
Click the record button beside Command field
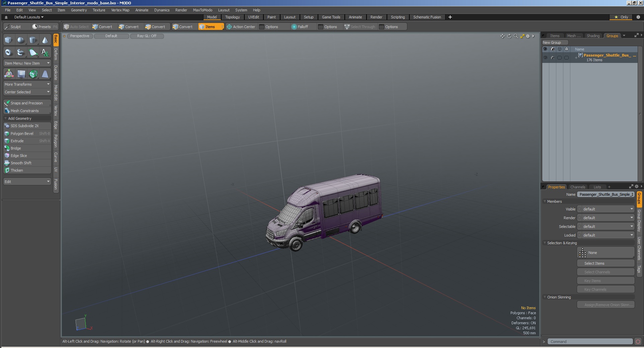(x=638, y=342)
